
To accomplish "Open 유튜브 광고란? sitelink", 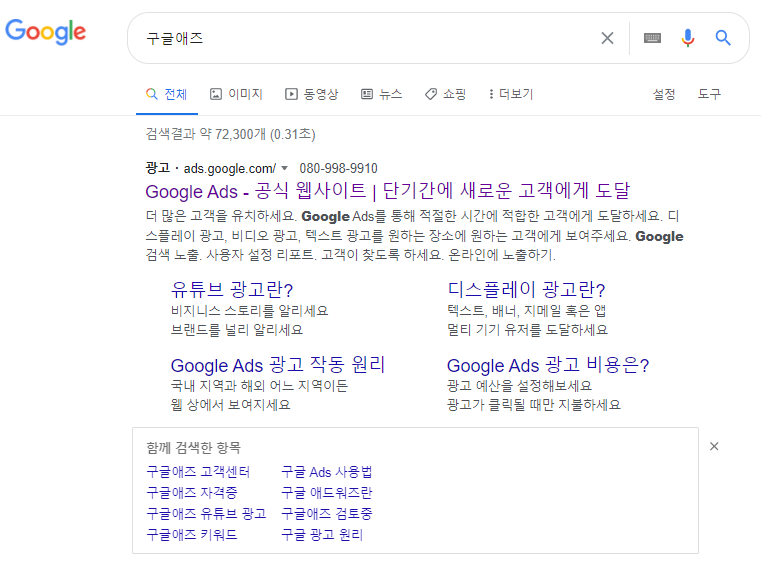I will (x=232, y=290).
